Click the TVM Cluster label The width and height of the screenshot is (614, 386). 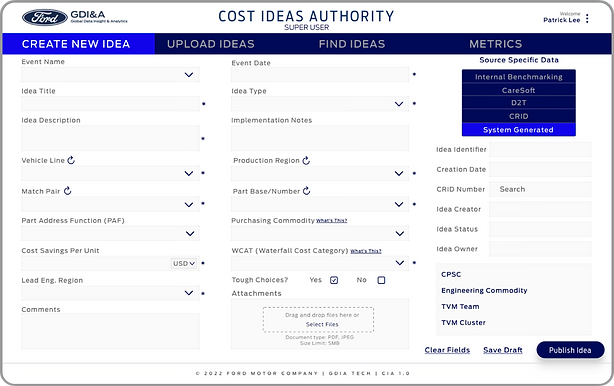(x=463, y=323)
